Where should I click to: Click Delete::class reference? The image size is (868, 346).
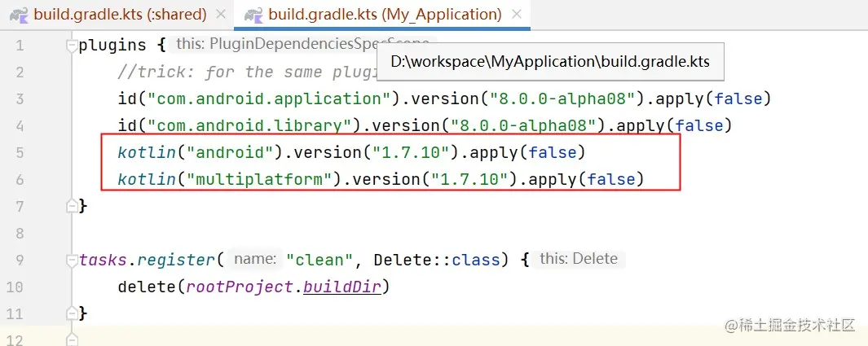[437, 260]
